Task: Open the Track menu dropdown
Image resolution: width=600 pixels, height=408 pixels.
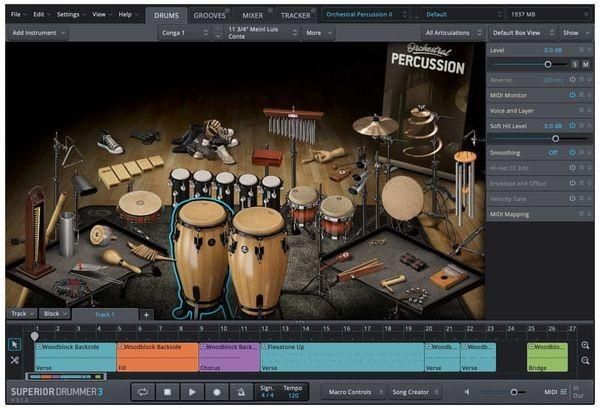Action: click(22, 314)
